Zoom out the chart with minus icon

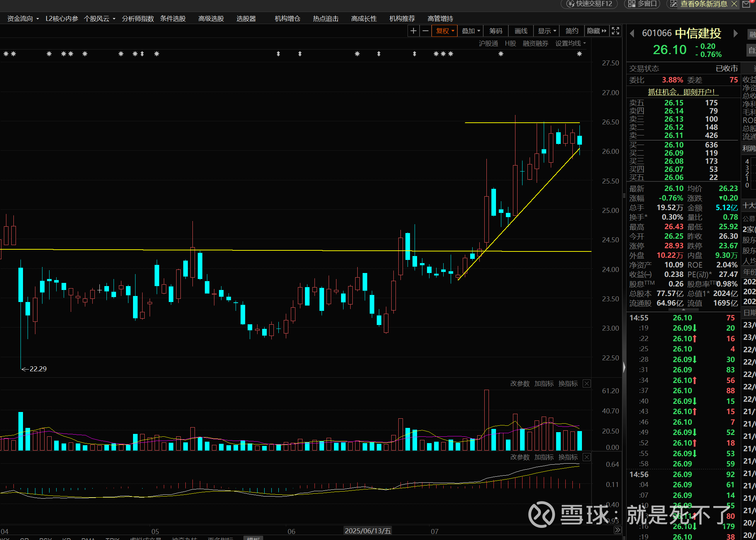coord(426,31)
